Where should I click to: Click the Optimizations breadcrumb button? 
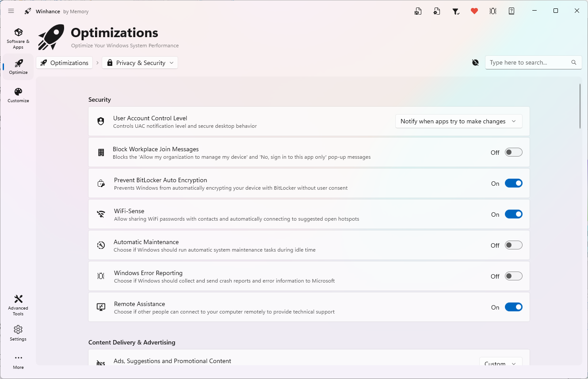click(x=65, y=63)
